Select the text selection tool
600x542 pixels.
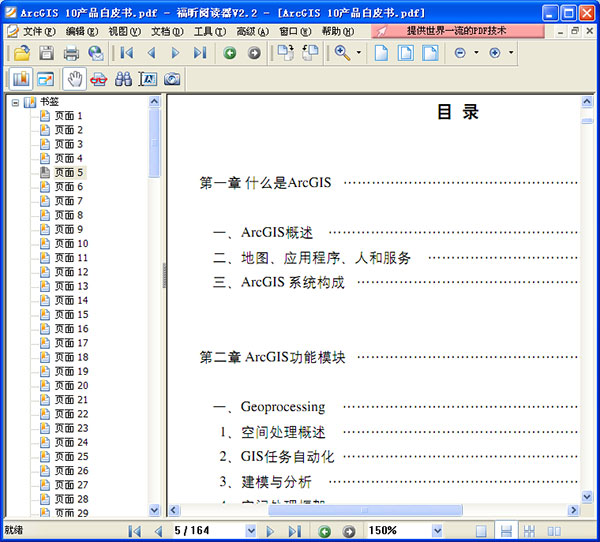click(x=148, y=79)
